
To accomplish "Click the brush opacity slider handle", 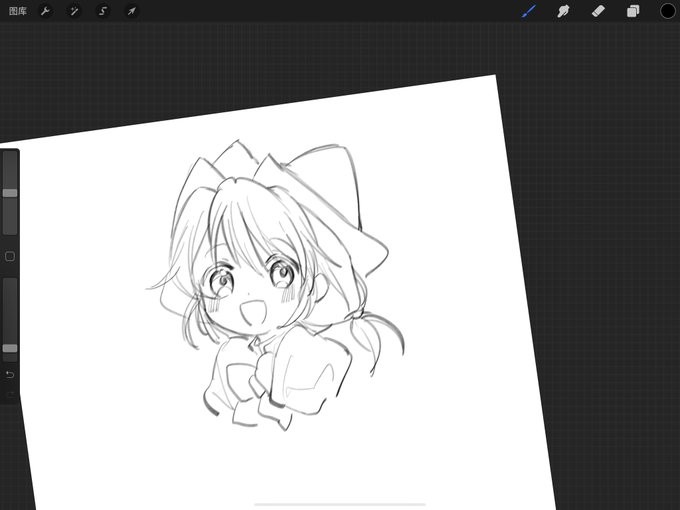I will (10, 348).
